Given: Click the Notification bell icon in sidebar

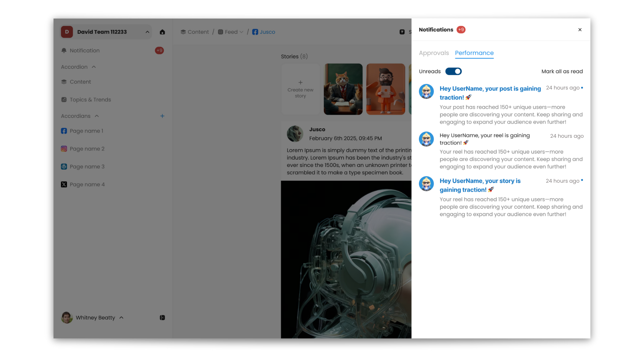Looking at the screenshot, I should tap(64, 50).
